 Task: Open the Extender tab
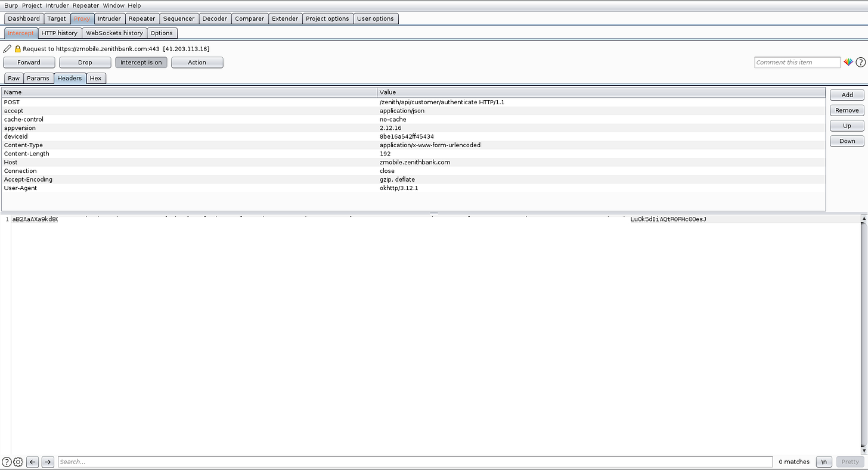coord(285,18)
